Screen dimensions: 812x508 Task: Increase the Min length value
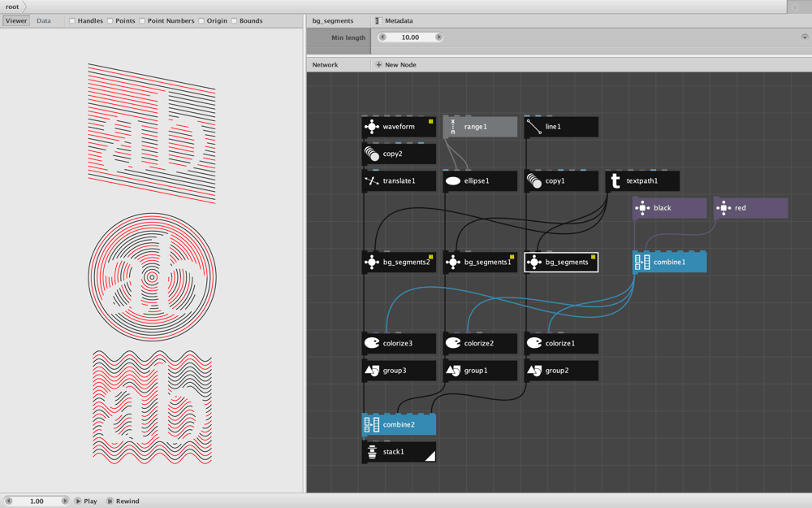pyautogui.click(x=438, y=37)
